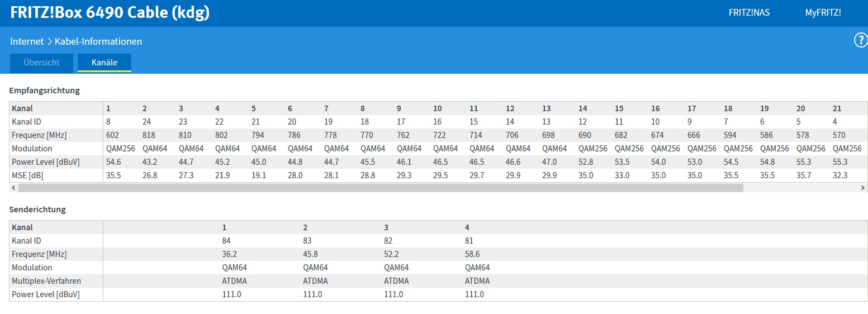Click the power level value 46.1

pos(404,162)
